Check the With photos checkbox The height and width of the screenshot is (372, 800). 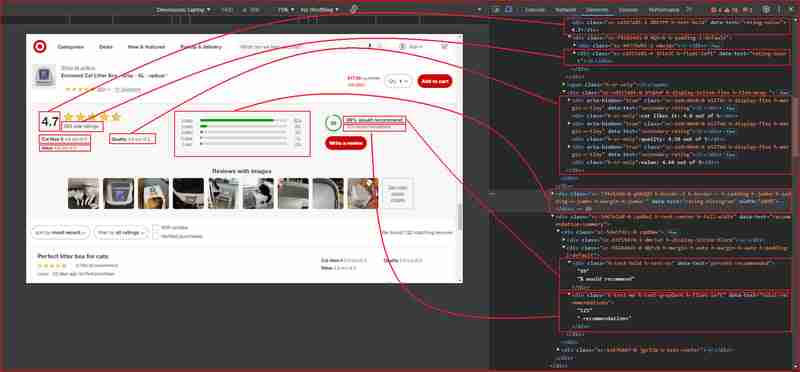[x=156, y=228]
